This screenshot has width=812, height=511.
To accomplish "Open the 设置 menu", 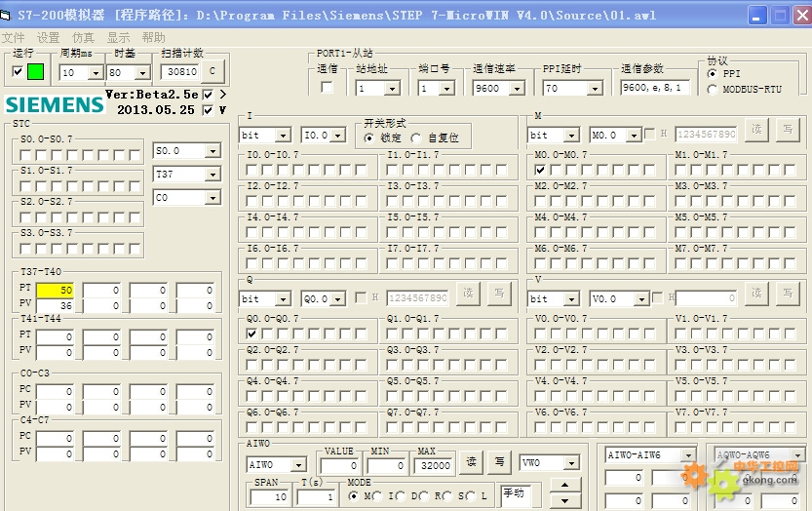I will pos(48,38).
